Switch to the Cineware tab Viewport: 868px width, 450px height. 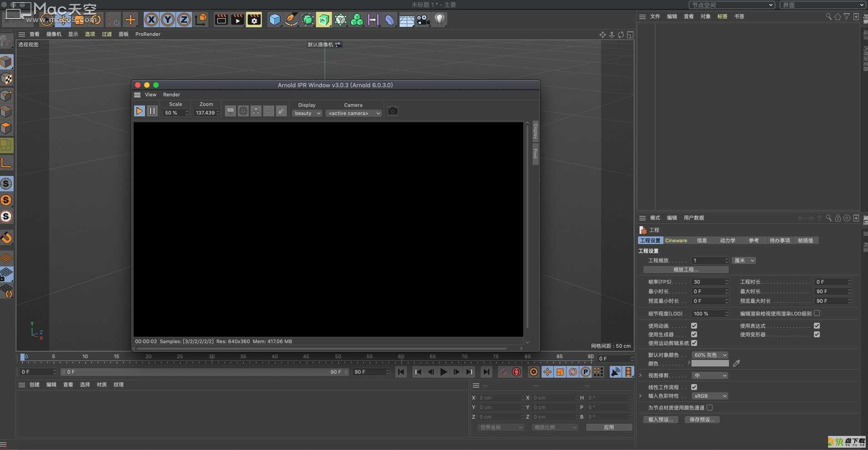point(676,240)
